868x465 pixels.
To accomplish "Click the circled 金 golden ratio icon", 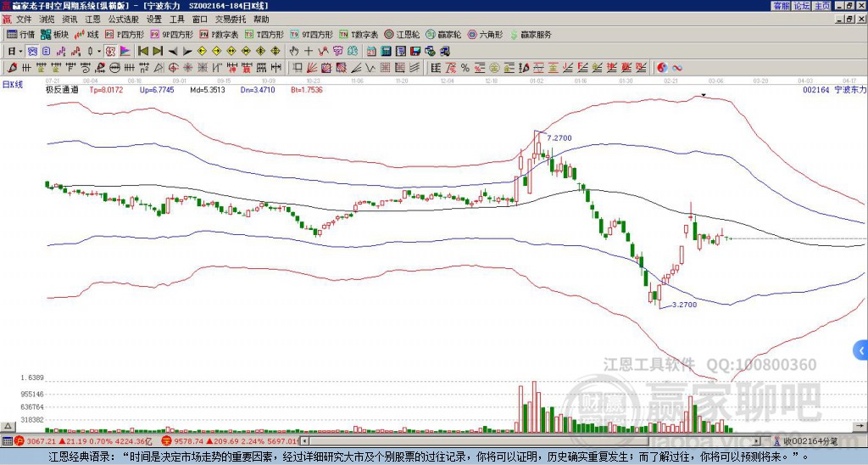I will coord(494,68).
